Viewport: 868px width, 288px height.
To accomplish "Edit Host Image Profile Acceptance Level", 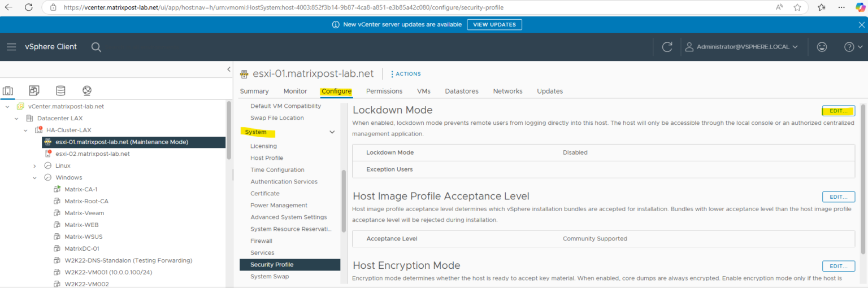I will 839,197.
